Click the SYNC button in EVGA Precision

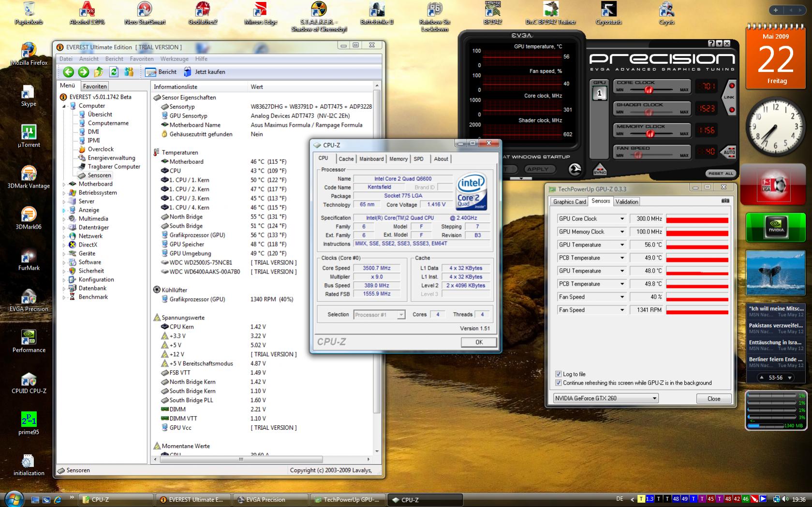coord(600,169)
